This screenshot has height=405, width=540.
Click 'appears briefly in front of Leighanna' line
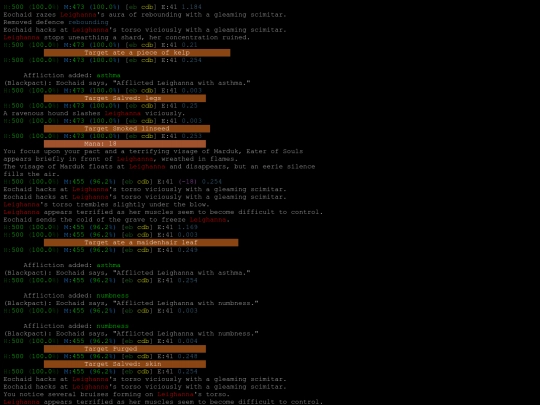121,159
